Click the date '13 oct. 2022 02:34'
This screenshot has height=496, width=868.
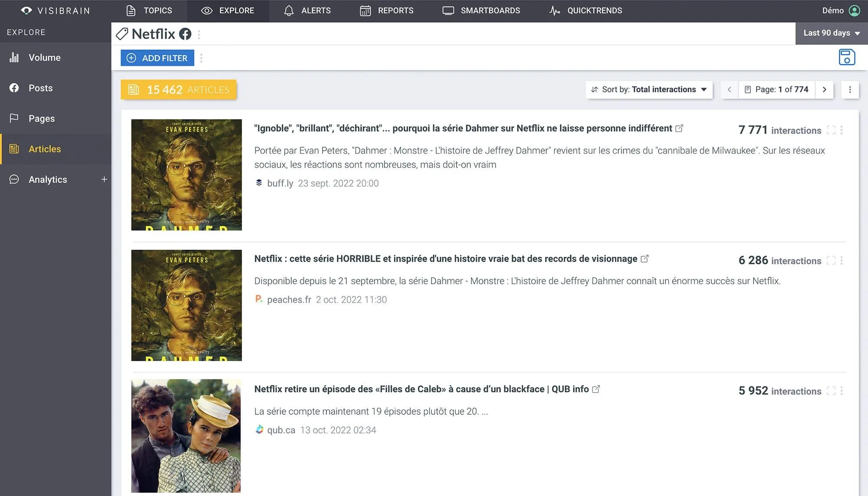point(338,430)
